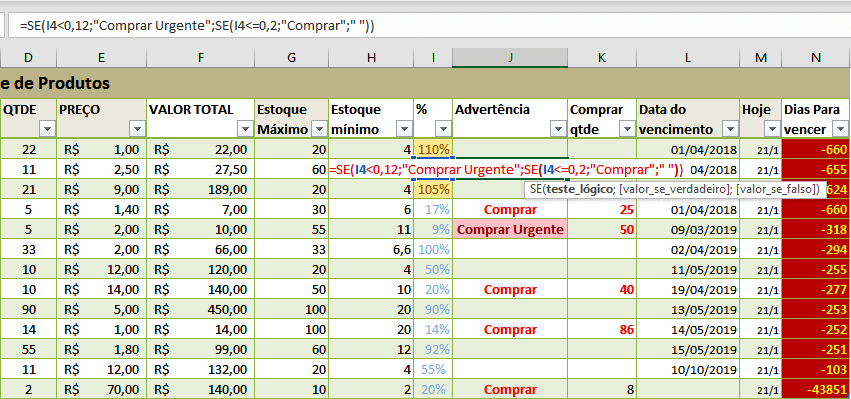
Task: Click the R$ 189,00 total value cell
Action: pyautogui.click(x=201, y=189)
